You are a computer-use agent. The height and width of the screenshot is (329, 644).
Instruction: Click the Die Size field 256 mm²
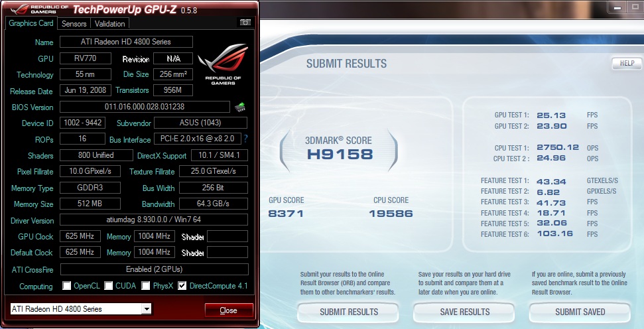173,74
